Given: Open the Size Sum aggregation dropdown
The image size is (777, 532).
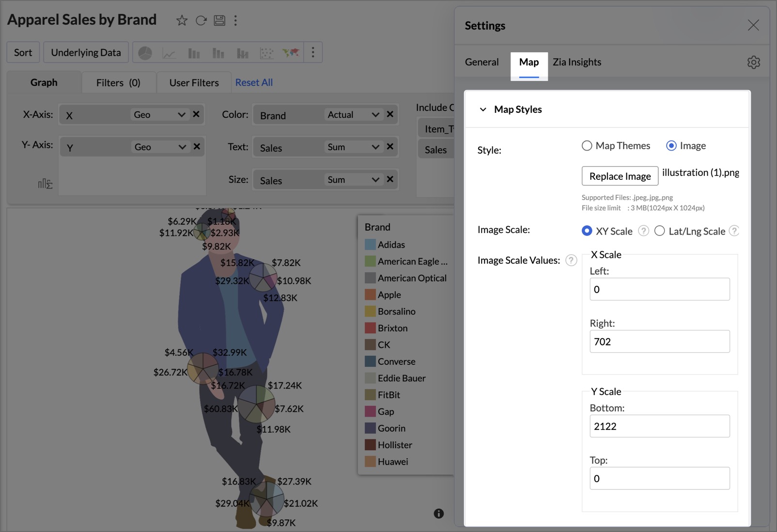Looking at the screenshot, I should click(353, 180).
